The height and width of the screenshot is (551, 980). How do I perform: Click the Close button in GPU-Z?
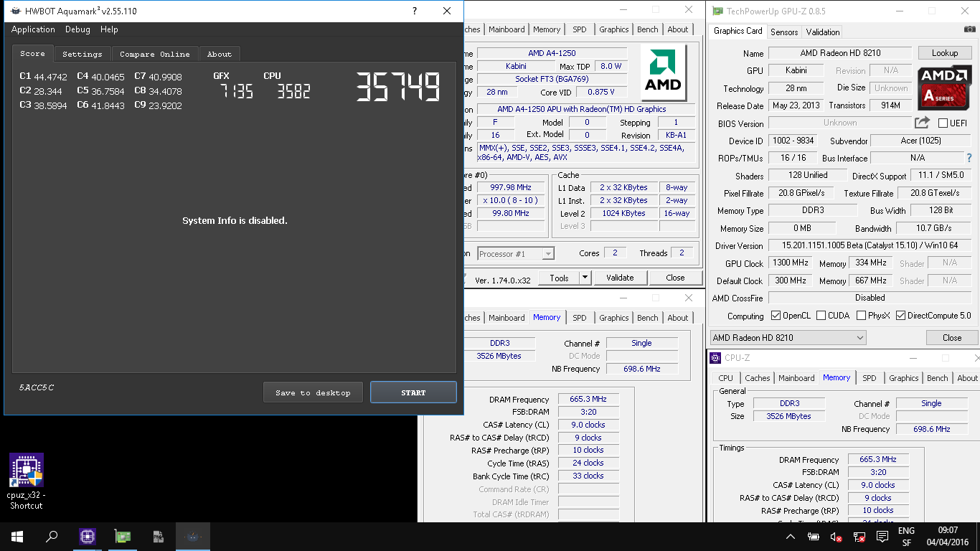click(x=952, y=337)
